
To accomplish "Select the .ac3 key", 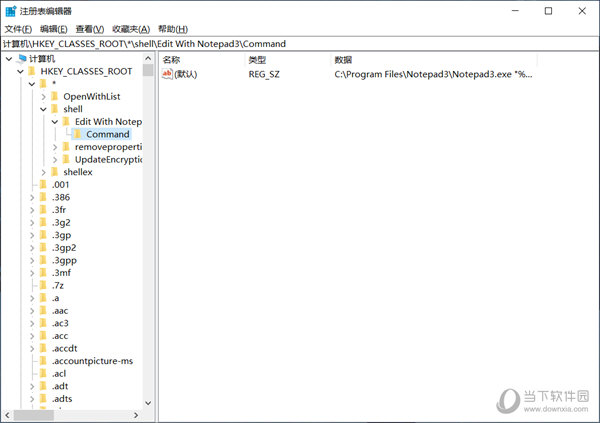I will (60, 323).
